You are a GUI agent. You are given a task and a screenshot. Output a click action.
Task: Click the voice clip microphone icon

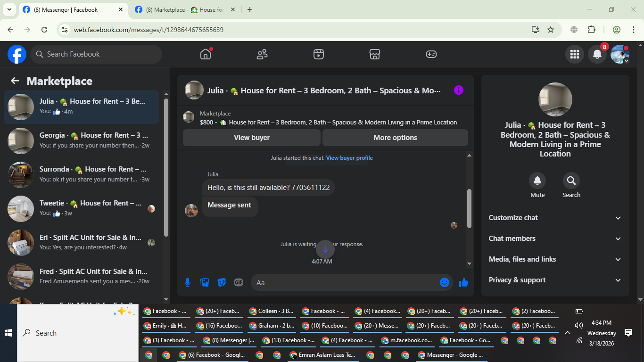click(188, 282)
